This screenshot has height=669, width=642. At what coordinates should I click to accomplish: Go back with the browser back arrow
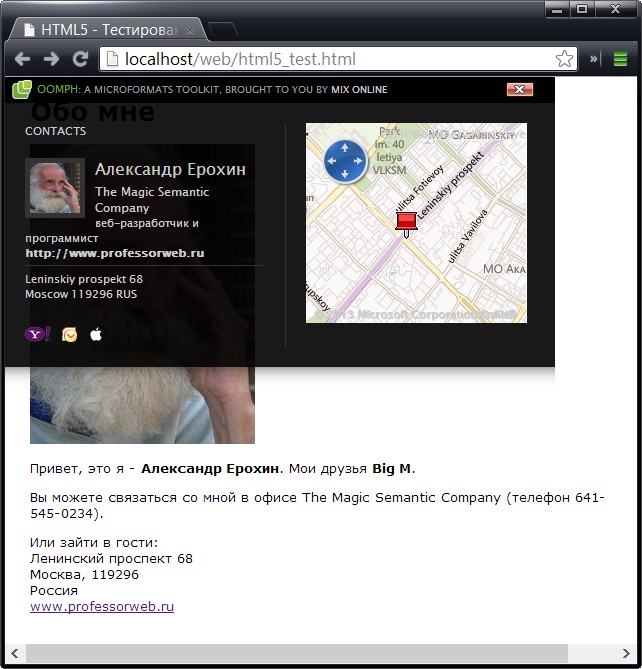click(22, 59)
